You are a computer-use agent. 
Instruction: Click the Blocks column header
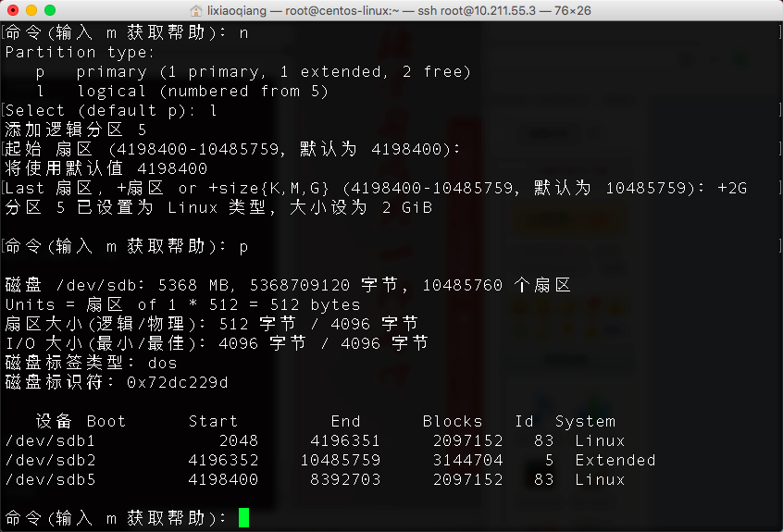click(453, 421)
